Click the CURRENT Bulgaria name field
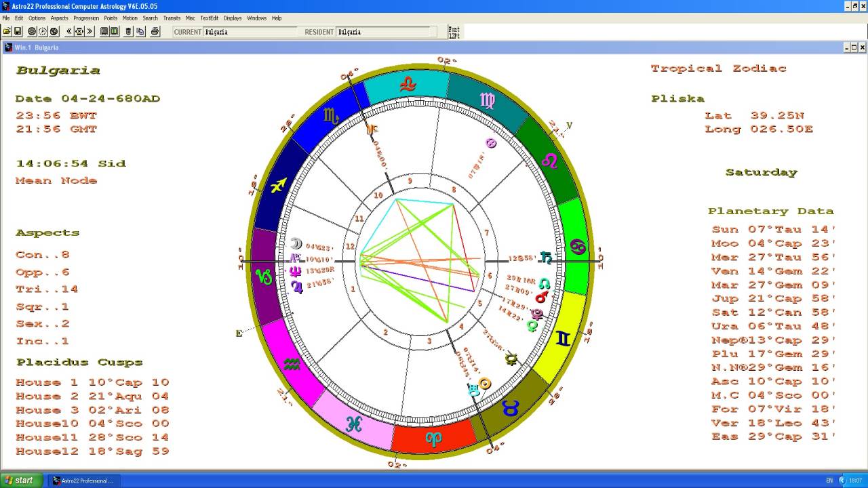Image resolution: width=868 pixels, height=488 pixels. point(250,32)
